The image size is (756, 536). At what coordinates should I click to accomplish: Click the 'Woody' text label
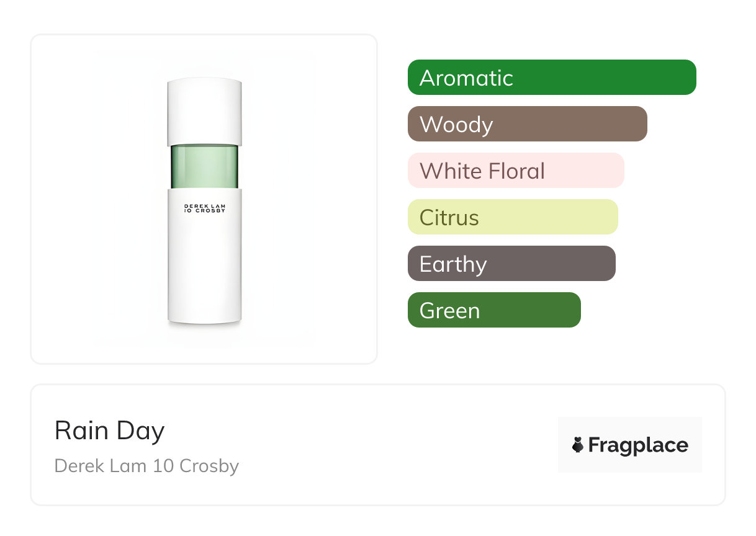(456, 124)
